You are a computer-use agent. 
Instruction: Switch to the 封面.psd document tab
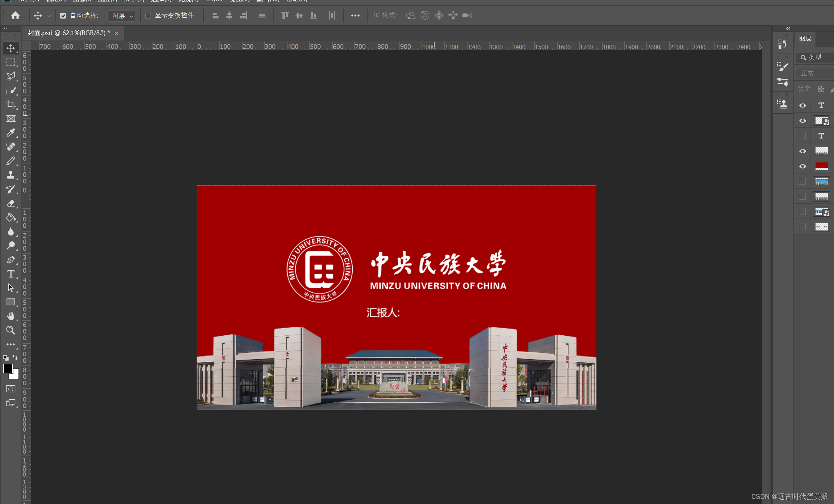[68, 33]
